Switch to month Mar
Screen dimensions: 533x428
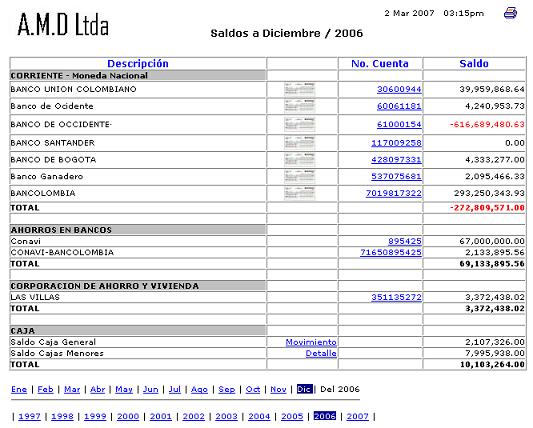tap(72, 389)
